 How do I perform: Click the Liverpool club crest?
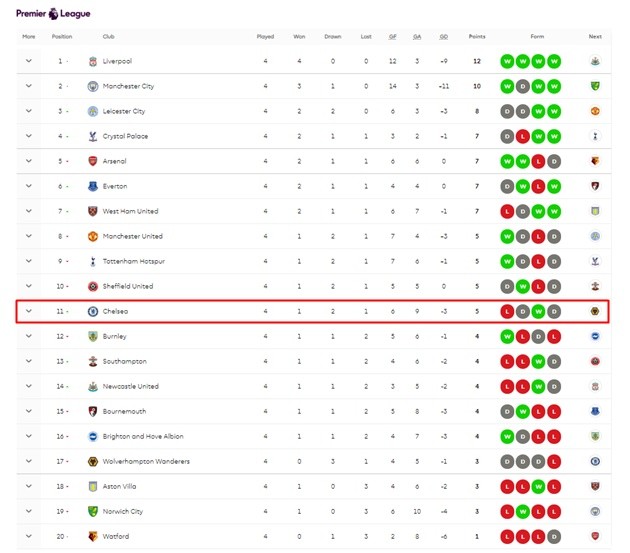(93, 61)
